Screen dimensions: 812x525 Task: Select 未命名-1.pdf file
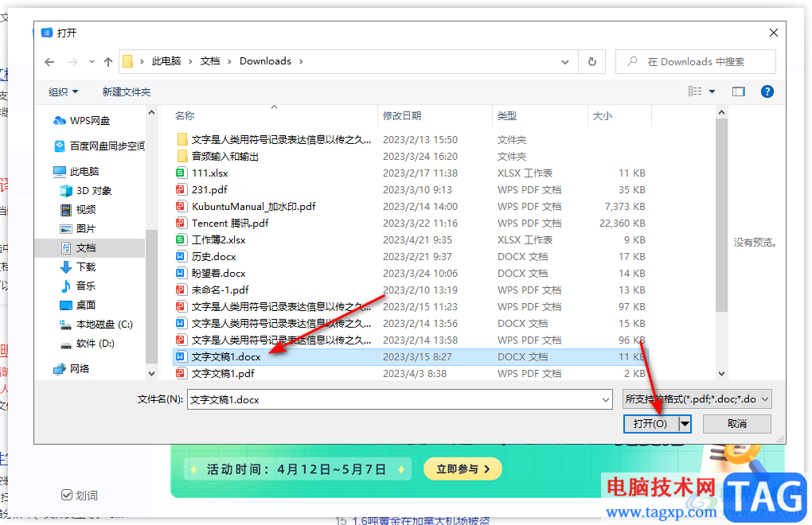(220, 290)
